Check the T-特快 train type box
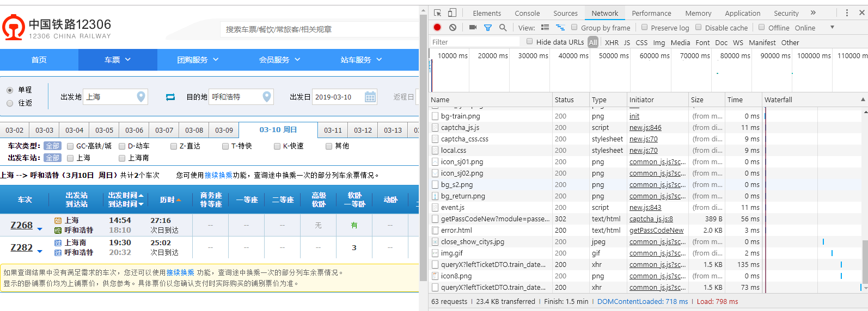This screenshot has width=868, height=311. 225,146
